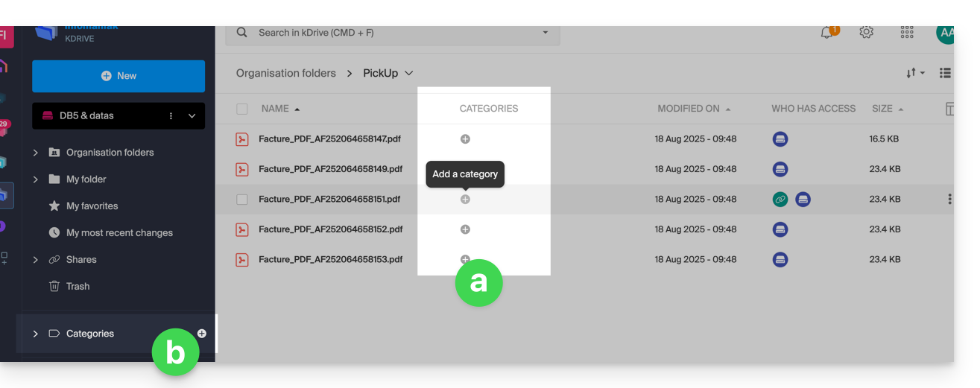The height and width of the screenshot is (388, 980).
Task: Add category to Facture_PDF_AF252064658147.pdf
Action: [465, 139]
